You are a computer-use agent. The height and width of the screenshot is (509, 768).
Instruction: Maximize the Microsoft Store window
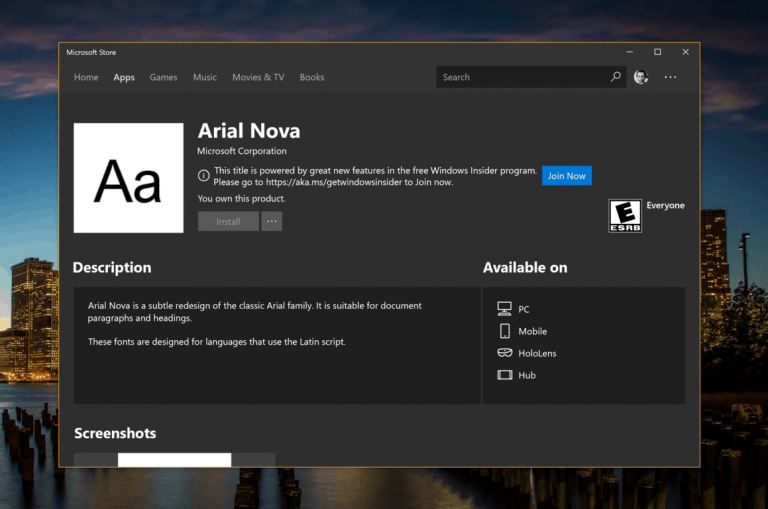click(657, 52)
